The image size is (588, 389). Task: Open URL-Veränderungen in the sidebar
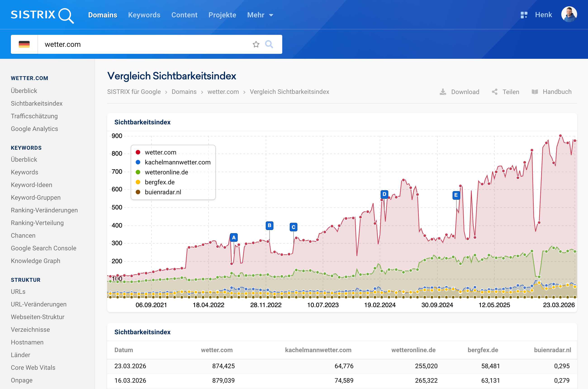(39, 304)
